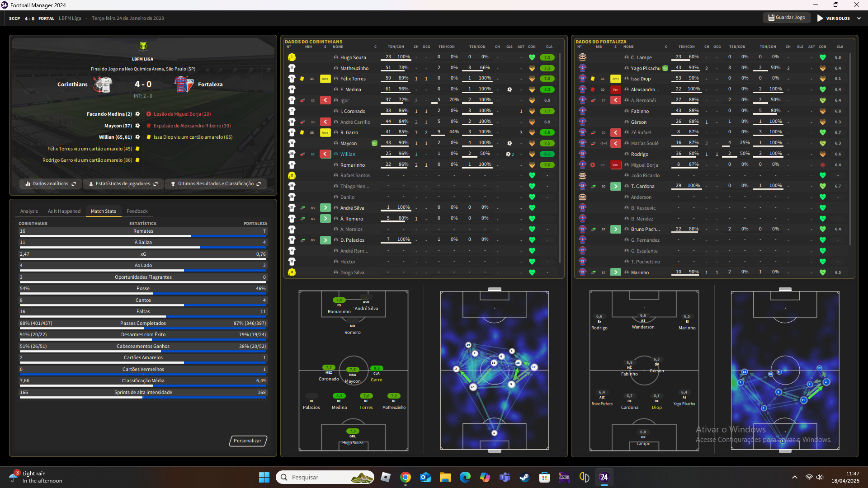
Task: Sort Fortaleza table by NOME column
Action: 628,47
